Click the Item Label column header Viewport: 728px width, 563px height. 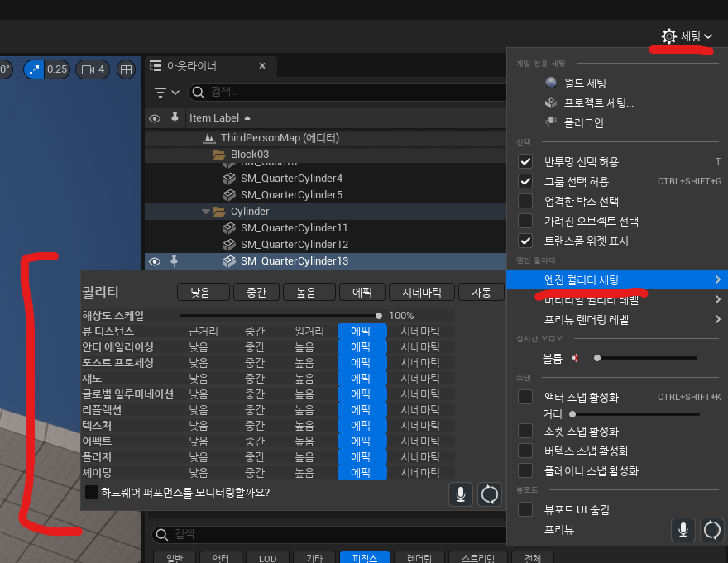coord(219,118)
